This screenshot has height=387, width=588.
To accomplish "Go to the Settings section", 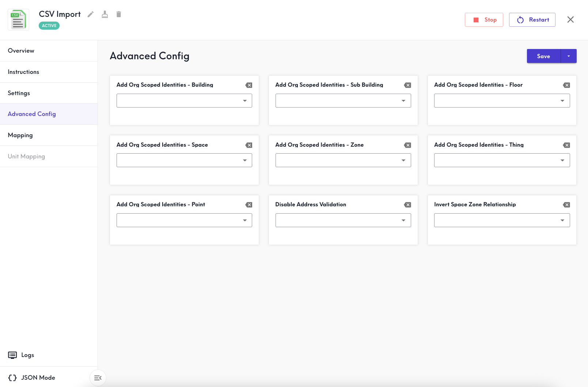I will click(19, 93).
